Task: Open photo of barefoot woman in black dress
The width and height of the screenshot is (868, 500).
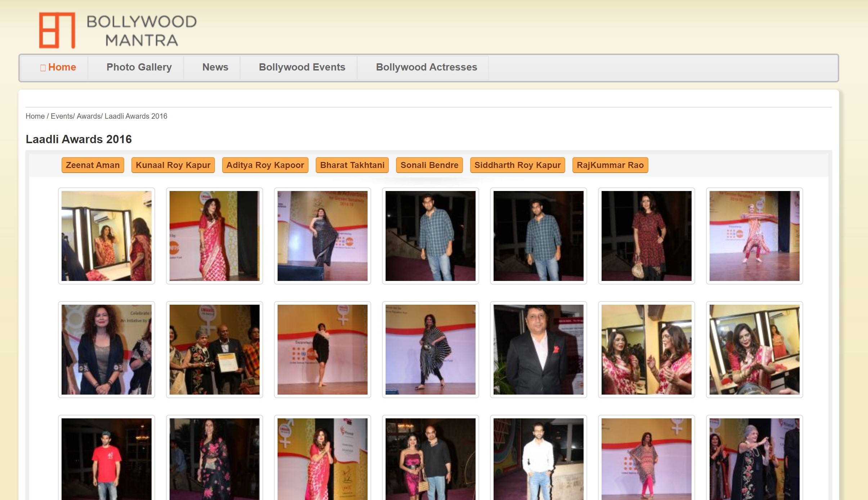Action: [x=323, y=350]
